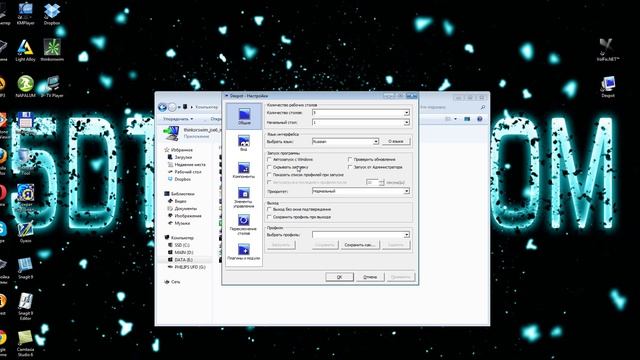
Task: Enable Проверять обновления checkbox
Action: click(350, 159)
